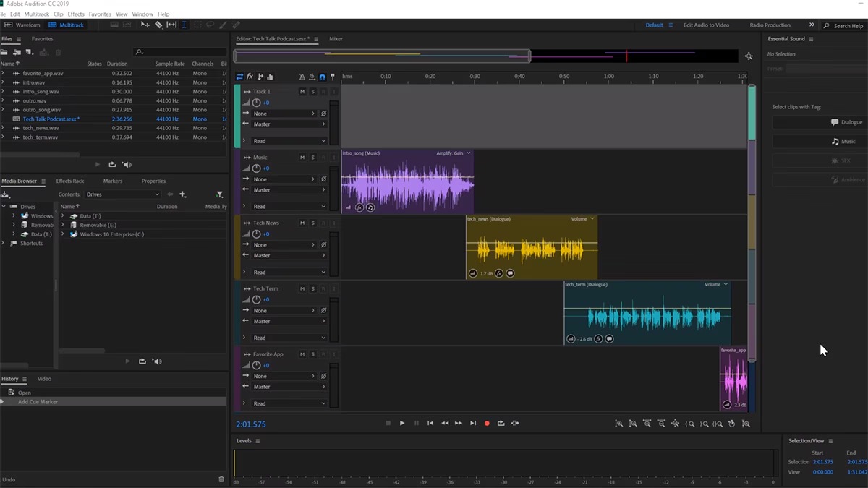868x488 pixels.
Task: Expand Shortcuts in Media Browser tree
Action: pos(4,244)
